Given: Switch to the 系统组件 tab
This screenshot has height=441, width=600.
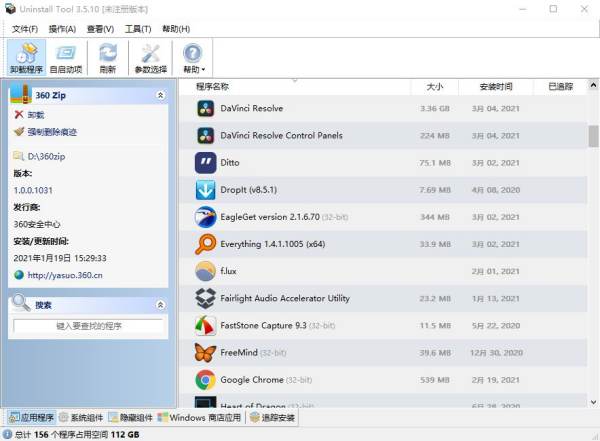Looking at the screenshot, I should pyautogui.click(x=81, y=418).
